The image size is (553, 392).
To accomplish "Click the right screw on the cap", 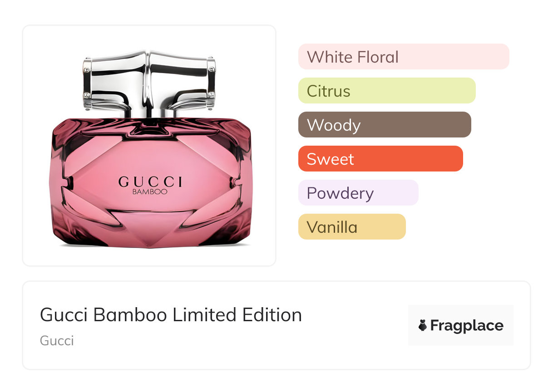I will click(x=212, y=70).
